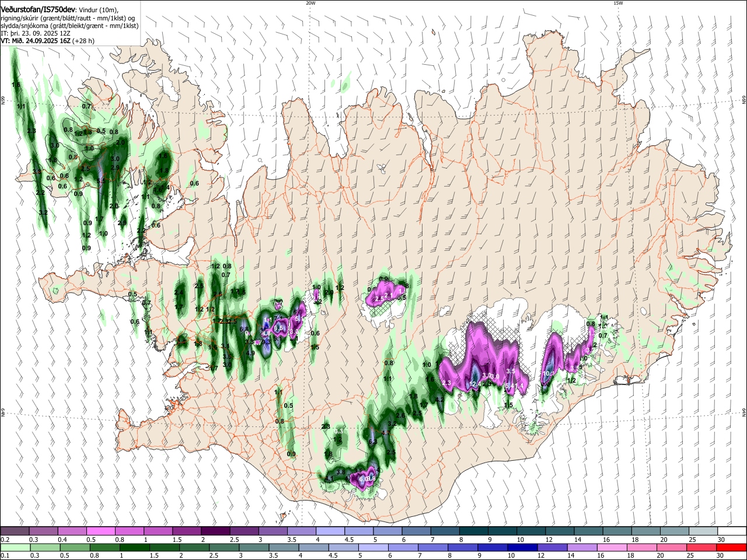Click the 4.9 precipitation value on the map

pos(251,353)
